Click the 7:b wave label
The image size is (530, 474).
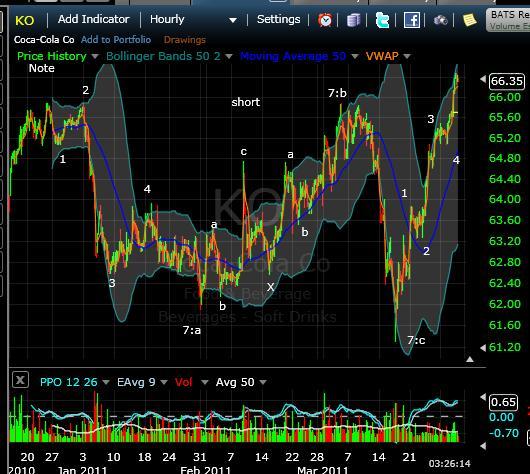(337, 93)
